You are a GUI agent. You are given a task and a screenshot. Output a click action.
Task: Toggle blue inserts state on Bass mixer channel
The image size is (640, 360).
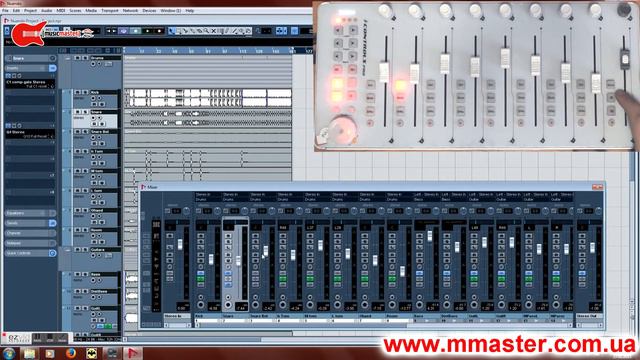pyautogui.click(x=419, y=273)
